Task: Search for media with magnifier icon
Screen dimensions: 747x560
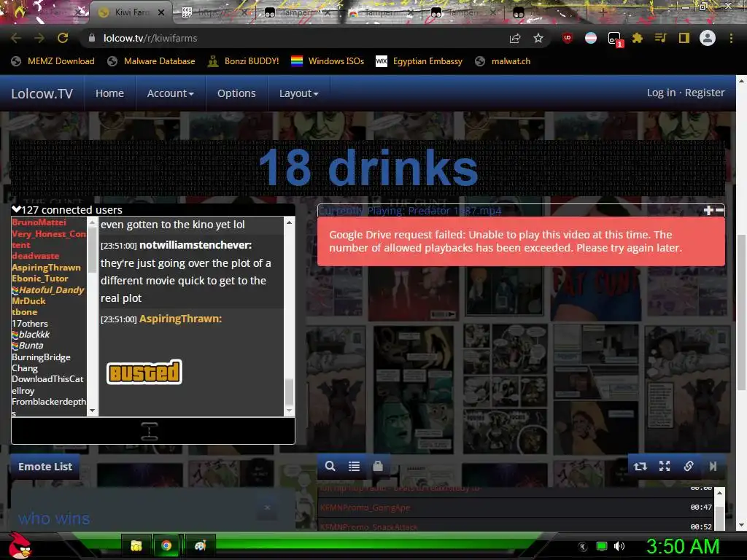Action: point(330,466)
